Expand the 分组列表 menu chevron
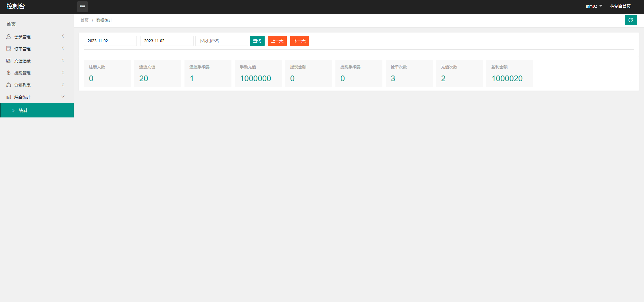Image resolution: width=644 pixels, height=302 pixels. click(x=63, y=85)
